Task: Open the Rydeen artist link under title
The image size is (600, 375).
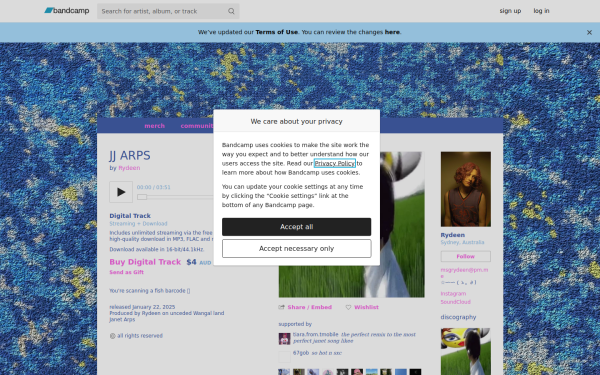Action: [x=129, y=168]
